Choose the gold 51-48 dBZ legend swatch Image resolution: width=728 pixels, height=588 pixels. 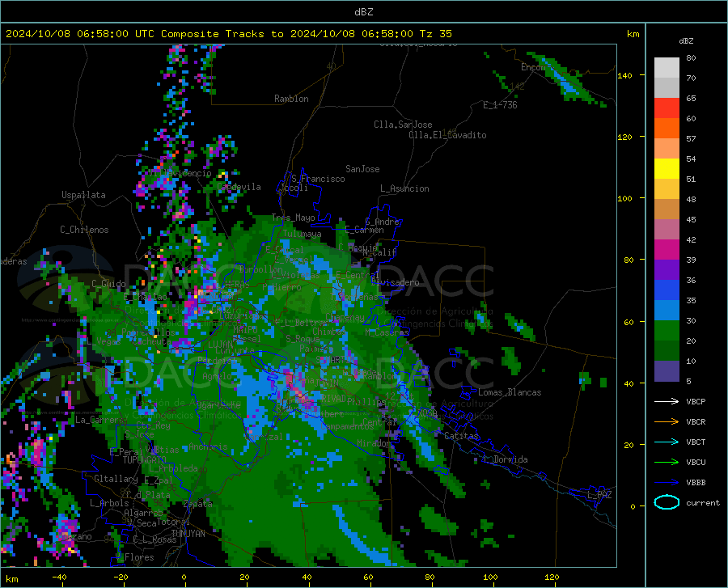667,189
